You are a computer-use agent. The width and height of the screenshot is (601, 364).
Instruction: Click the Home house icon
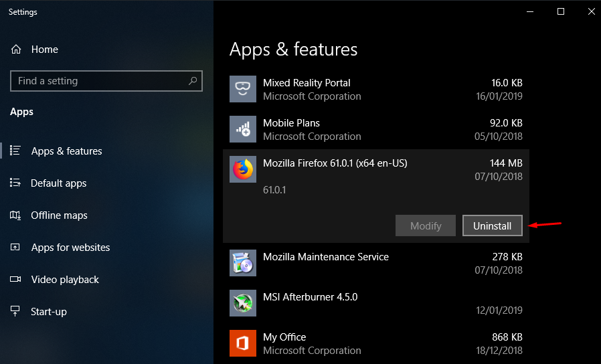(x=15, y=49)
